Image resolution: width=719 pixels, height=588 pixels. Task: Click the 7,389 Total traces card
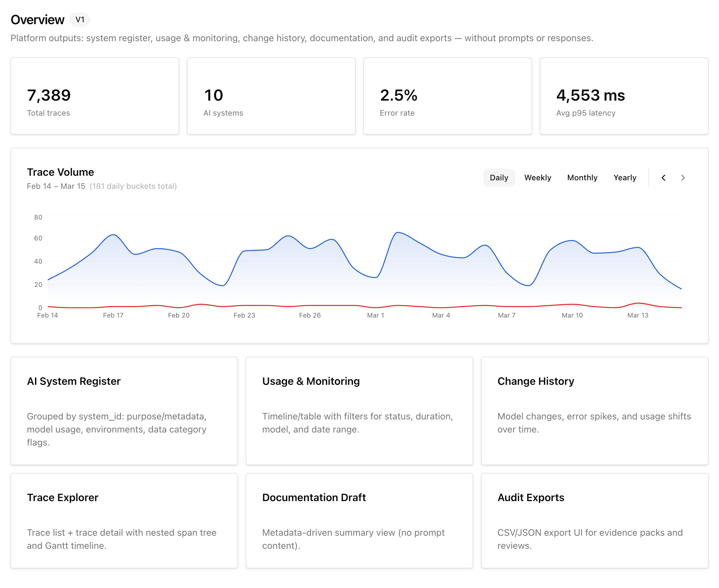coord(94,96)
